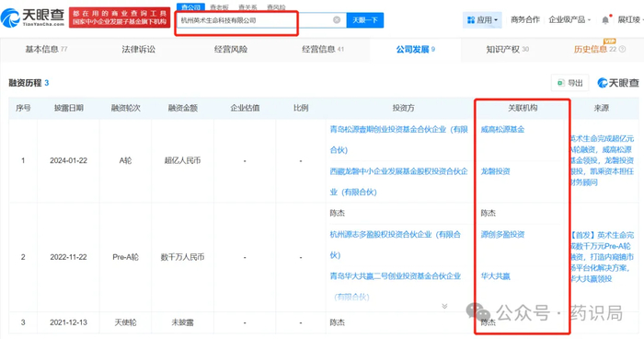Click the 投资方 column header
This screenshot has width=644, height=339.
tap(403, 108)
